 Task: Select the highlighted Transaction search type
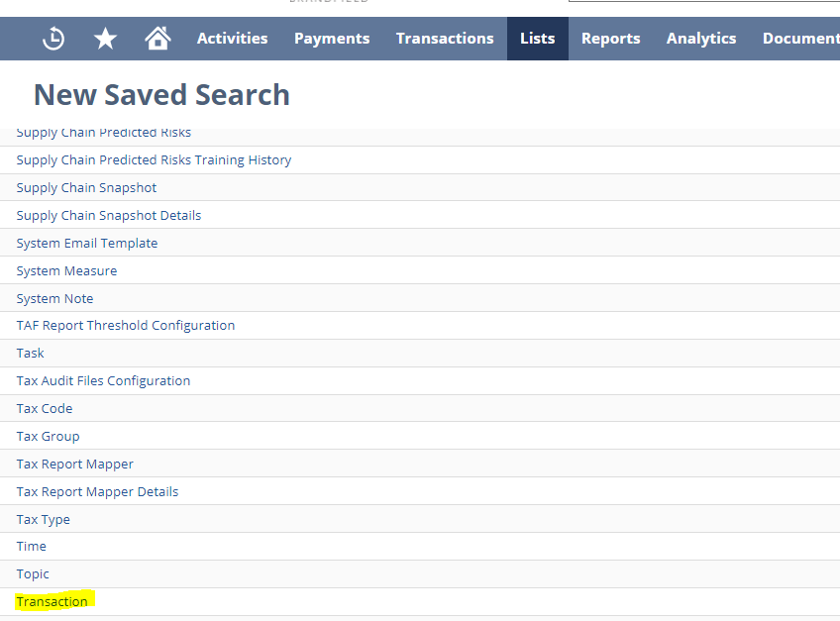pyautogui.click(x=52, y=602)
